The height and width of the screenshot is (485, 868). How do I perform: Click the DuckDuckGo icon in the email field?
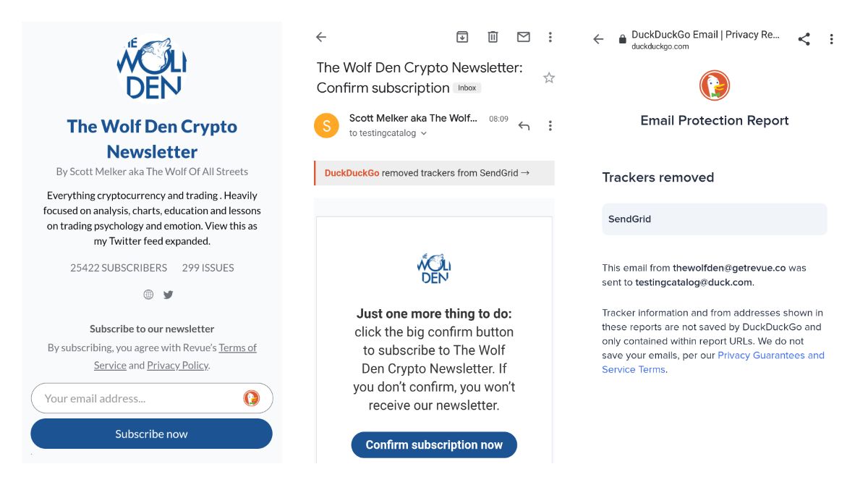251,398
